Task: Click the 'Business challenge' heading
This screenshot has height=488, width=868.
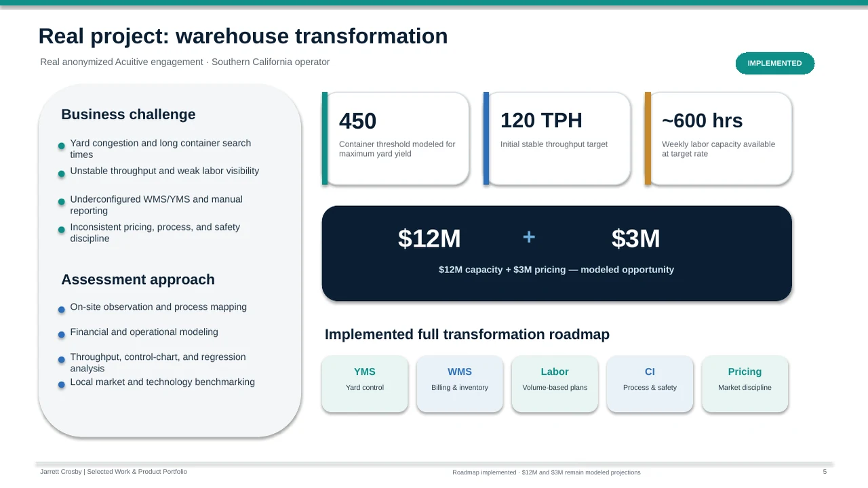Action: click(x=128, y=115)
